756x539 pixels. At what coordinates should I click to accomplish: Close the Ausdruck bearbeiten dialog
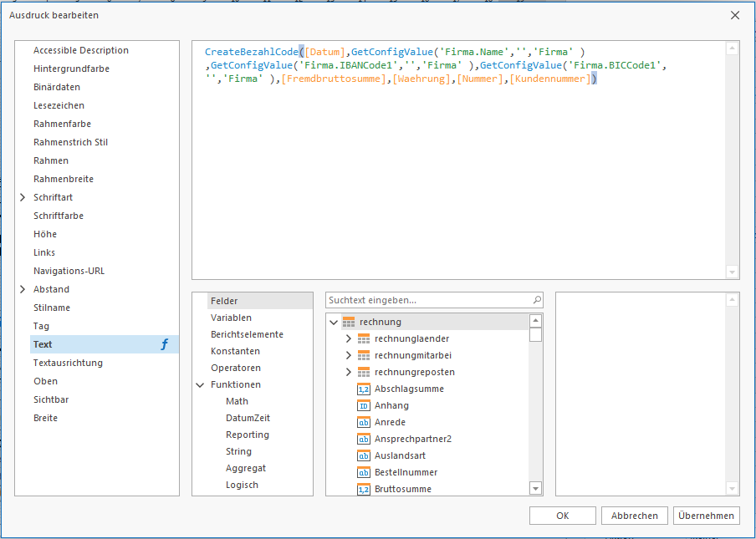(x=735, y=15)
